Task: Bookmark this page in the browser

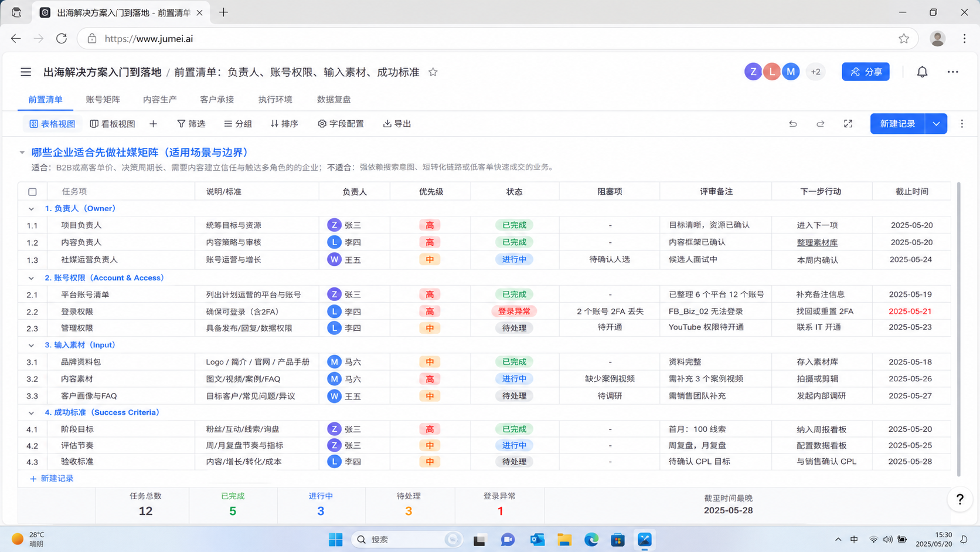Action: point(904,39)
